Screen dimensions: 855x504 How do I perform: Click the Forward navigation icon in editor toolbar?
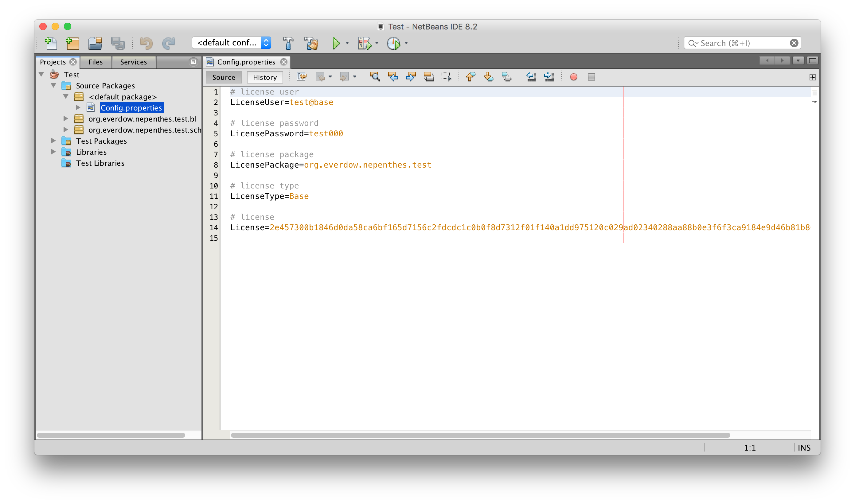tap(344, 77)
